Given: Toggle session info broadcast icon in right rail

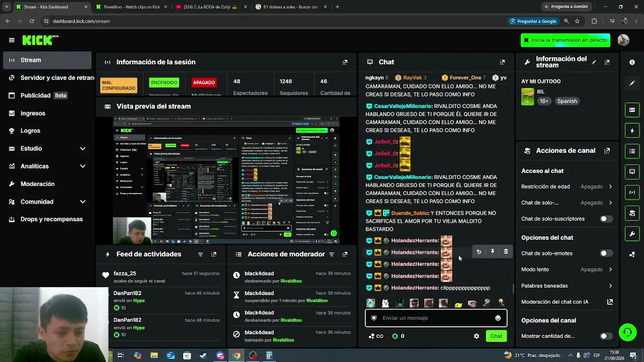Looking at the screenshot, I should tap(632, 193).
